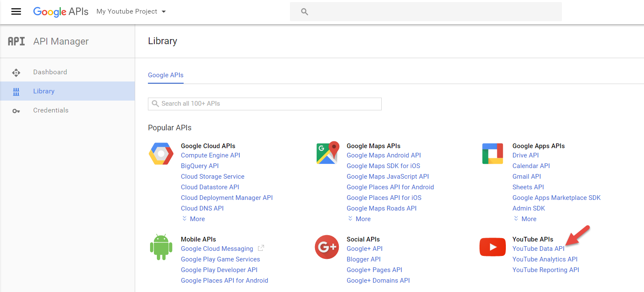This screenshot has width=644, height=292.
Task: Open Google Maps JavaScript API link
Action: (x=388, y=177)
